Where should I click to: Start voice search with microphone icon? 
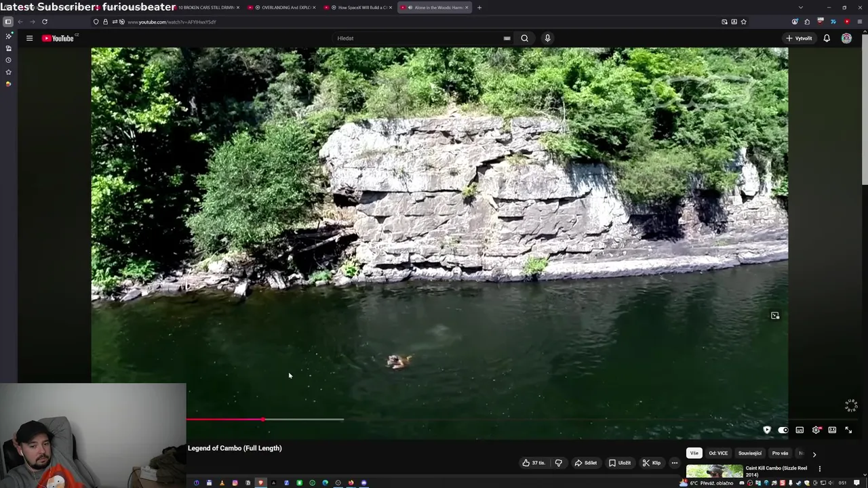[547, 38]
